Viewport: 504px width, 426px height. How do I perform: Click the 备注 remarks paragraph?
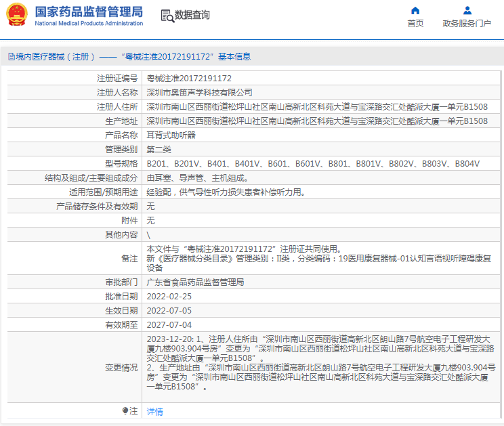click(319, 258)
